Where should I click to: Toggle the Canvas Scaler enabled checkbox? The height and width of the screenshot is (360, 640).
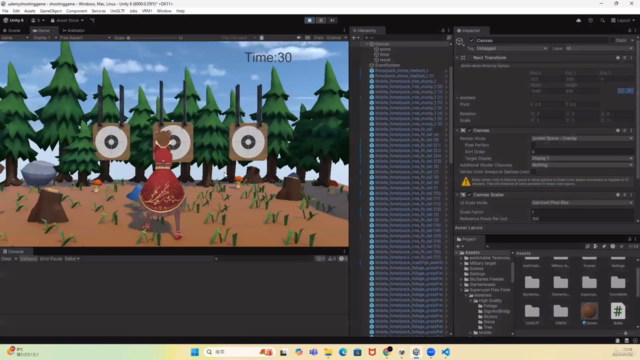469,195
